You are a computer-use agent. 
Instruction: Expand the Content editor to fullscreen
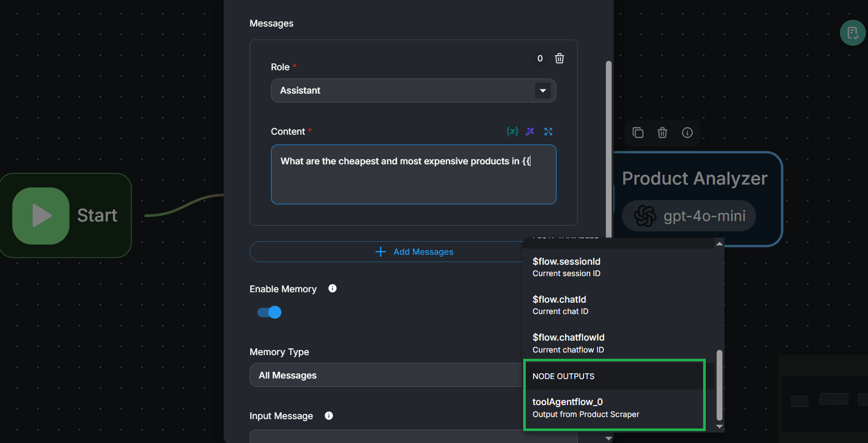(548, 132)
